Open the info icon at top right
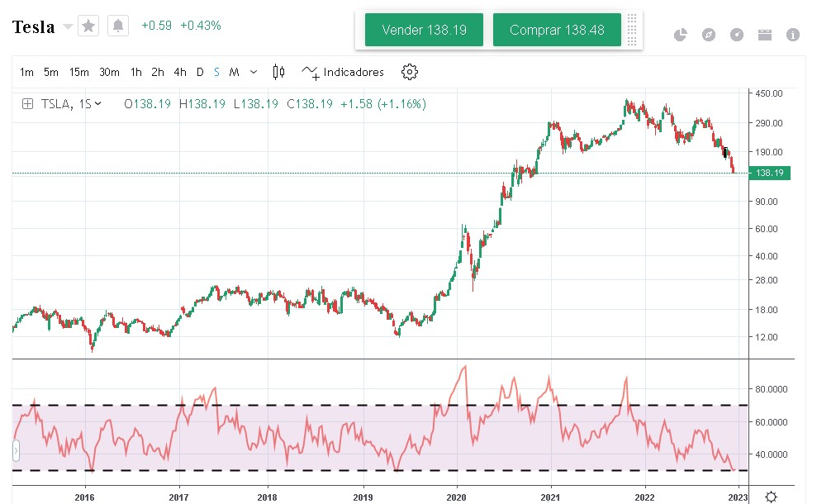The width and height of the screenshot is (817, 504). [793, 35]
